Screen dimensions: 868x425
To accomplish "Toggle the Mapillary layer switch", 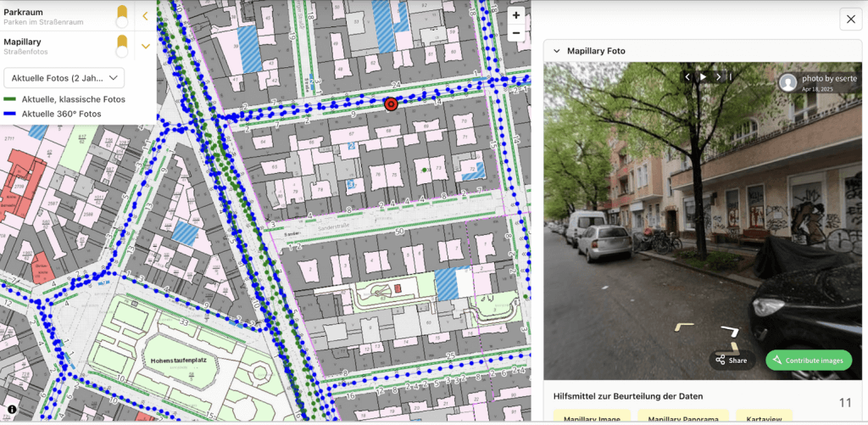I will coord(122,46).
